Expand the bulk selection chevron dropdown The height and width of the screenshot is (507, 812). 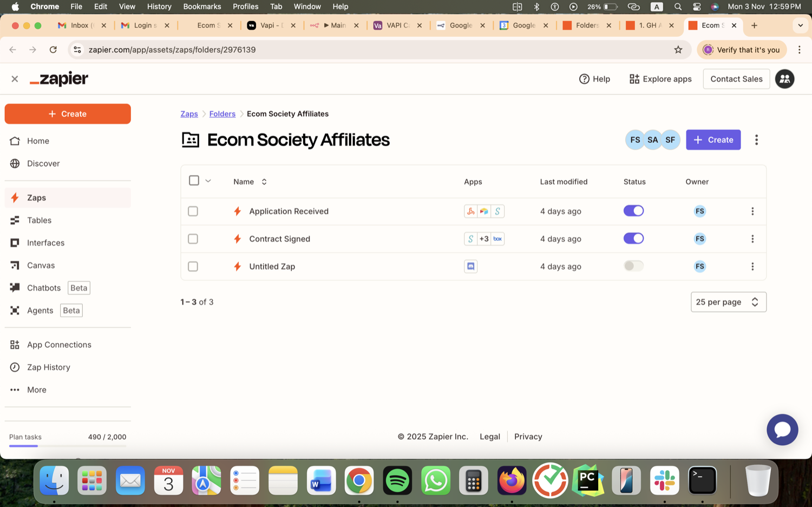pos(208,181)
